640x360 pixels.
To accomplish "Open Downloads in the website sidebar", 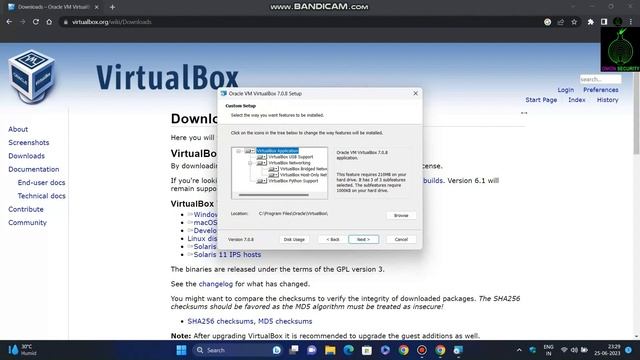I will [x=27, y=156].
